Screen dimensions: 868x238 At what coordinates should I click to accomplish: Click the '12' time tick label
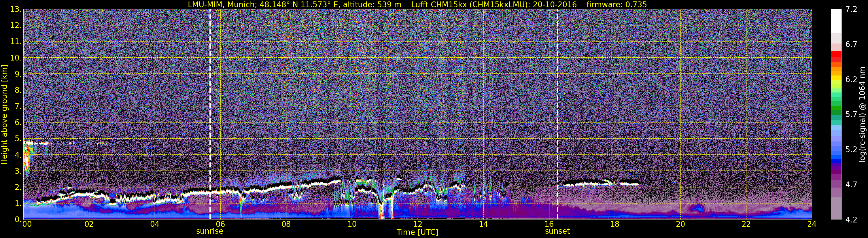click(x=417, y=224)
